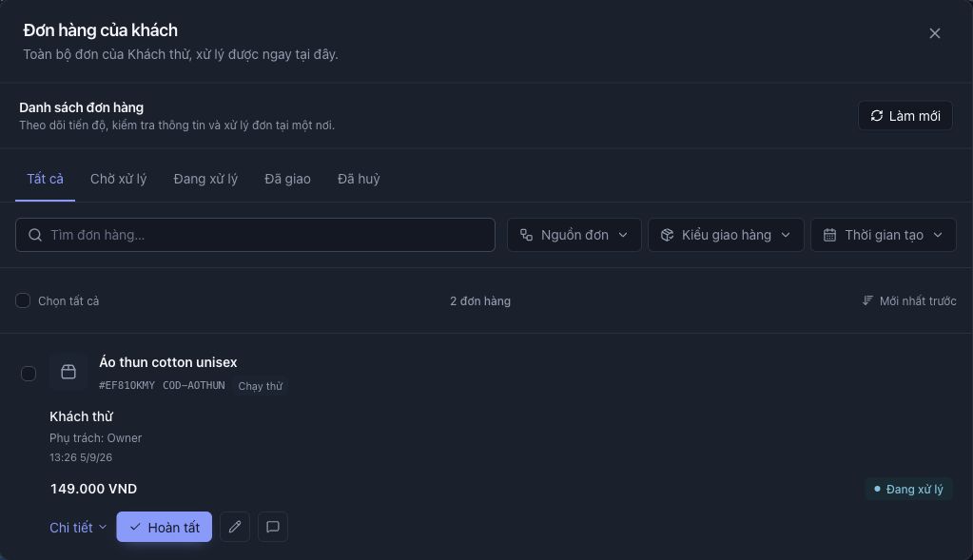Screen dimensions: 973x560
Task: Select the Áo thun cotton unisex order checkbox
Action: (x=29, y=374)
